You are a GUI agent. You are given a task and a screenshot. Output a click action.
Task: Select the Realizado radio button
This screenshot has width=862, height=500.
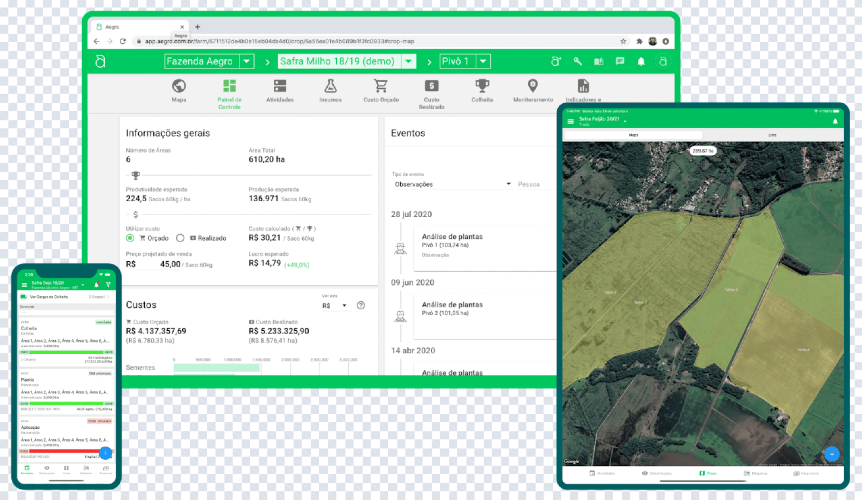tap(180, 238)
